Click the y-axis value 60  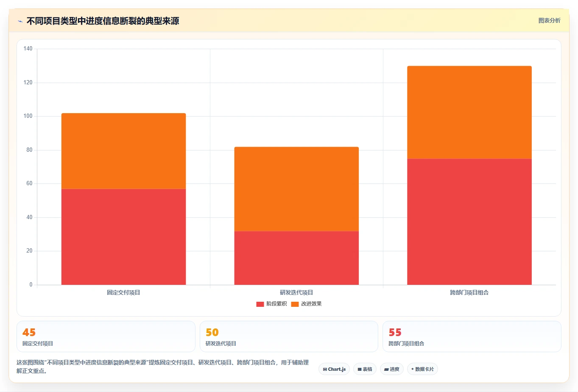click(29, 183)
